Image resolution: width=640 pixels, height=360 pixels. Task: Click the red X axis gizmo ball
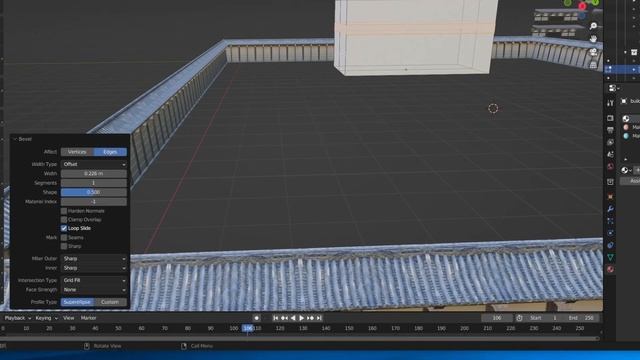[582, 6]
